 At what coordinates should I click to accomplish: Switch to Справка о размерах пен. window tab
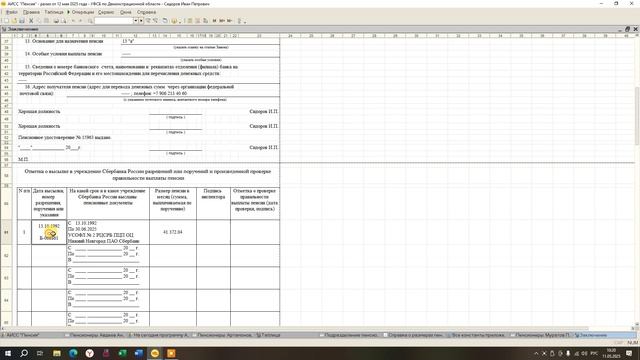tap(413, 335)
